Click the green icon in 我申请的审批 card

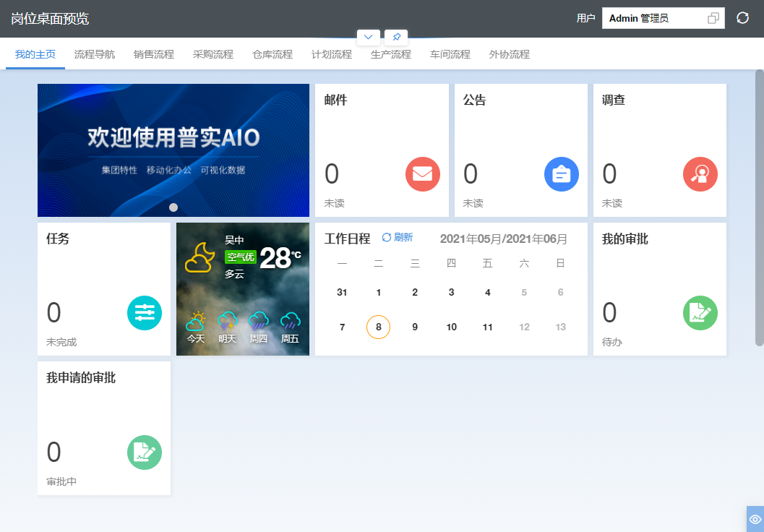pyautogui.click(x=145, y=452)
